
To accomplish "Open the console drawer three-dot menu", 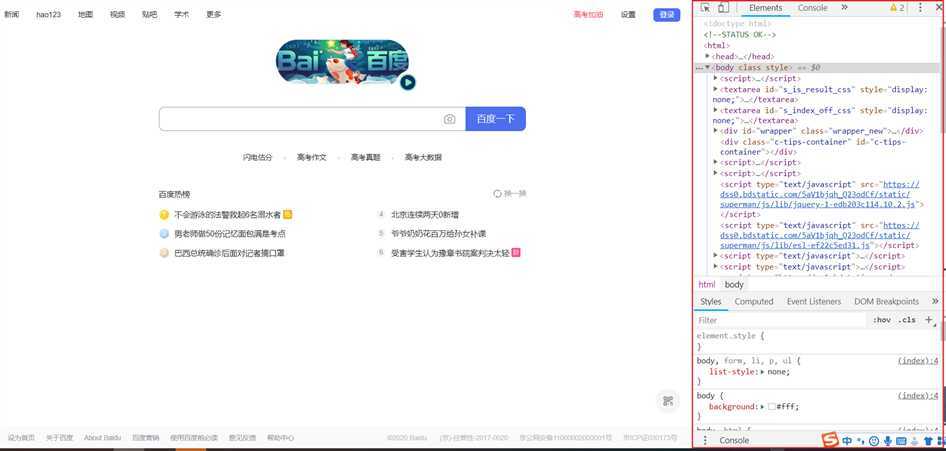I will [x=704, y=441].
